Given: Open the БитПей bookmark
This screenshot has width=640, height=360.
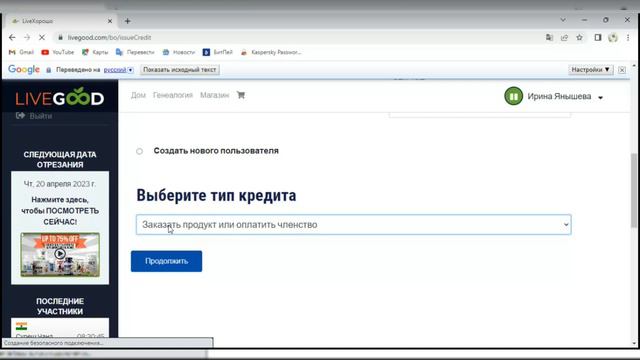Looking at the screenshot, I should [x=218, y=52].
